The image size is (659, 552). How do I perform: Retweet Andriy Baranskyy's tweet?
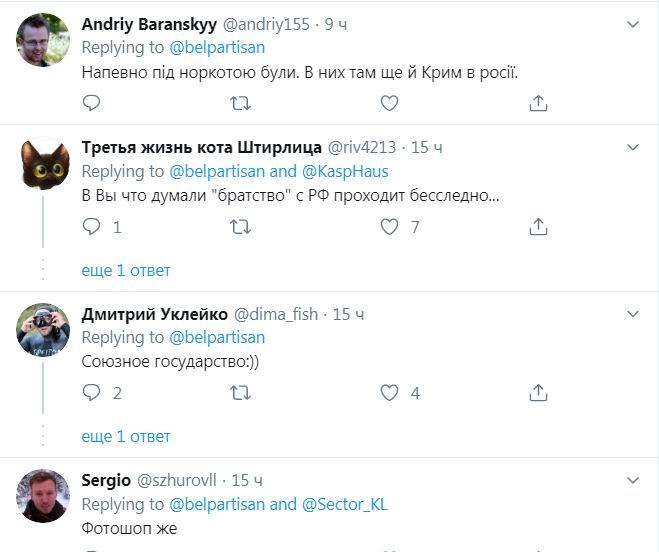(240, 103)
